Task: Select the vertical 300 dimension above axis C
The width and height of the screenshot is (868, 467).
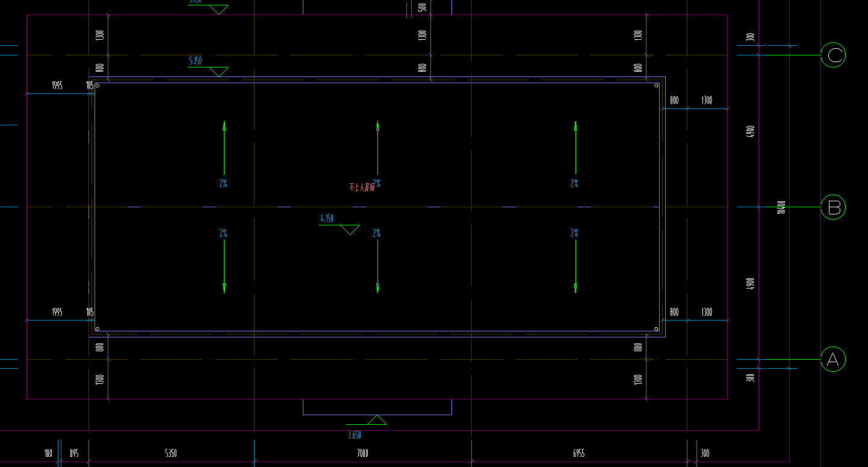Action: click(x=750, y=37)
